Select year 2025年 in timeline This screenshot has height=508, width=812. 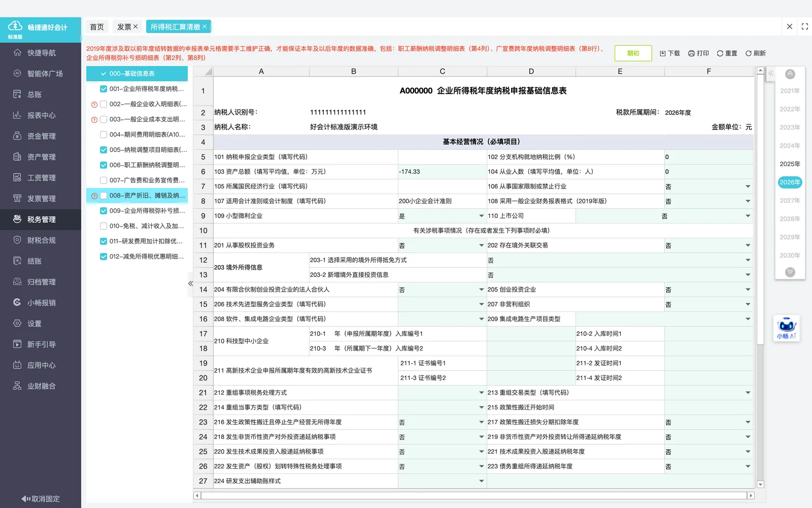pyautogui.click(x=790, y=164)
